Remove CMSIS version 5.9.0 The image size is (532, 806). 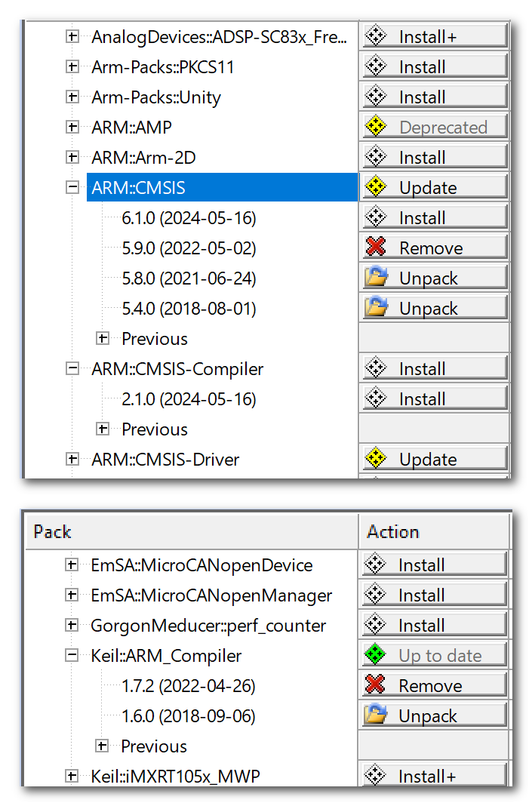click(x=435, y=248)
